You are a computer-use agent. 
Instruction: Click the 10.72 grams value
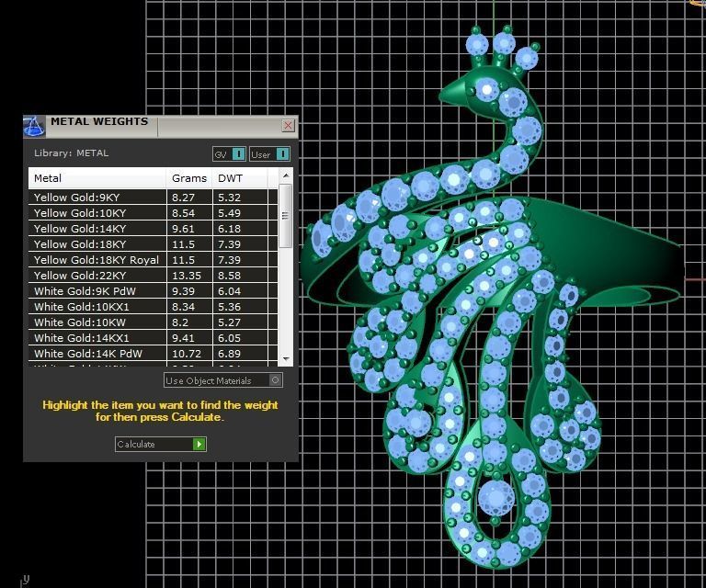[x=187, y=354]
